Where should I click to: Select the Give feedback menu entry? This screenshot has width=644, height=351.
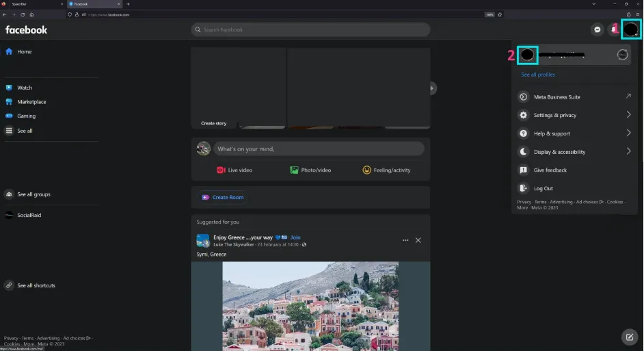tap(574, 170)
